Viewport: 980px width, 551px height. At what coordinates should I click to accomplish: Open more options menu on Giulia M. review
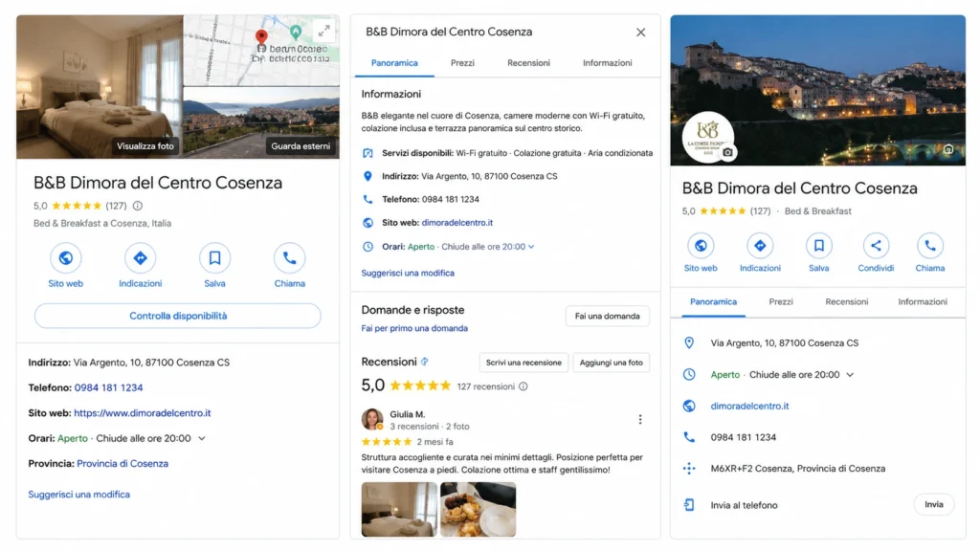640,419
